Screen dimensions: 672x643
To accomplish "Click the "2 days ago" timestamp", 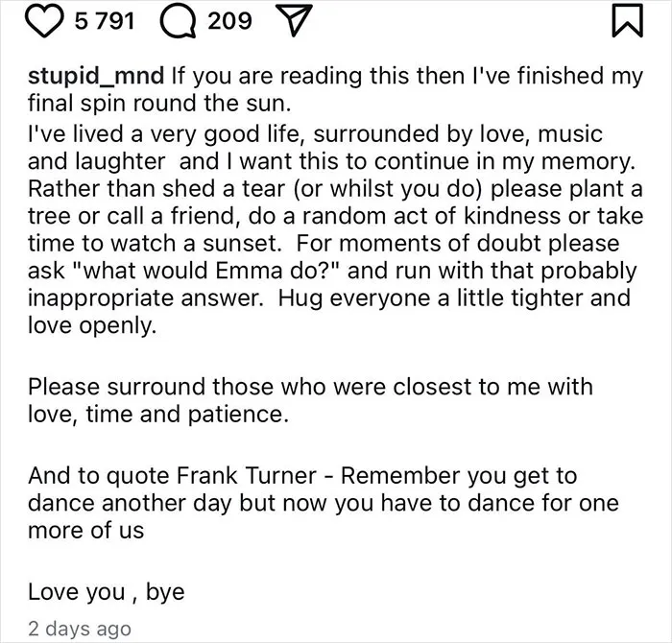I will 80,629.
